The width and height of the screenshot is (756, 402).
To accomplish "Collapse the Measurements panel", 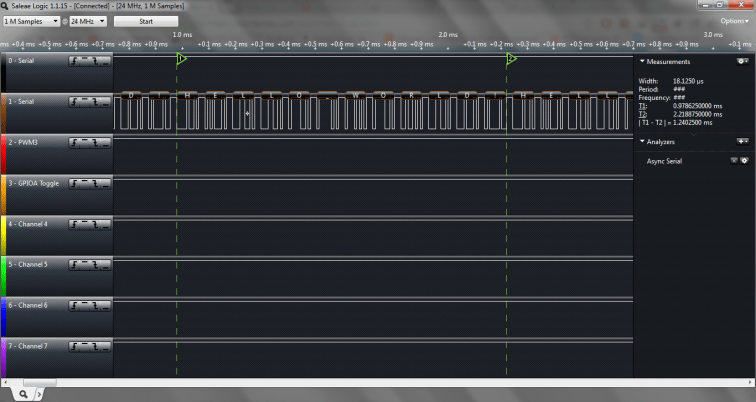I will click(x=642, y=62).
